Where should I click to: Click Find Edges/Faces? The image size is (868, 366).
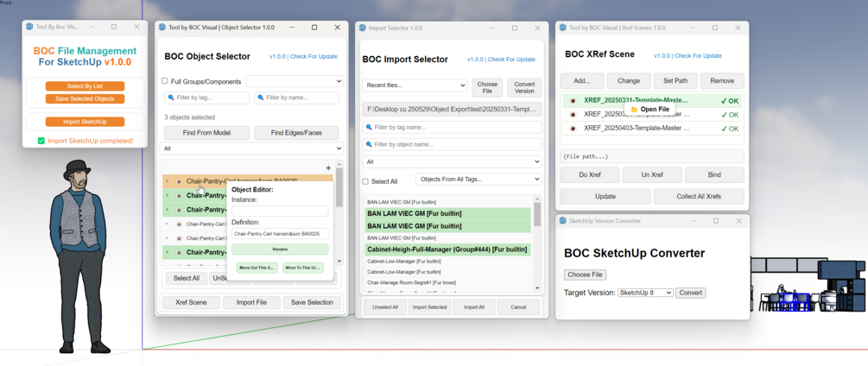point(296,133)
